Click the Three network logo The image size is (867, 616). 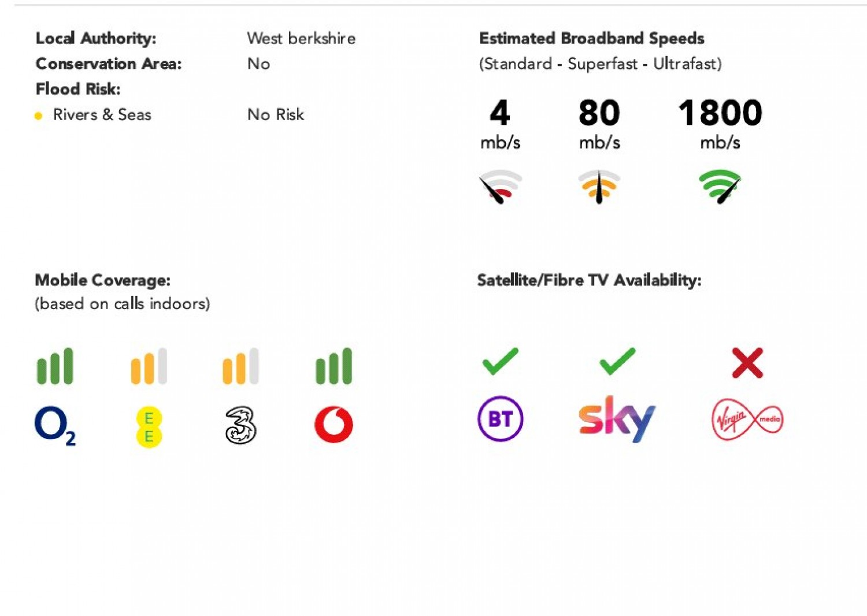(x=241, y=425)
